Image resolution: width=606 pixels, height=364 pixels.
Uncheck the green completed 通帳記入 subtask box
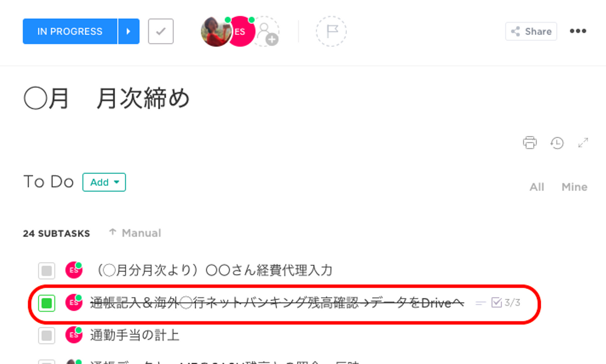(47, 303)
